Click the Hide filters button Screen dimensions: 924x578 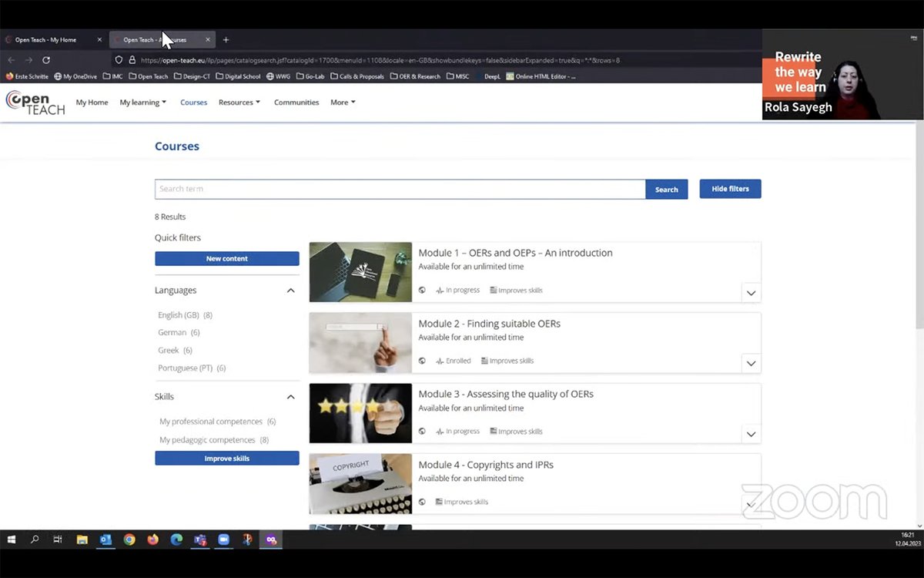pyautogui.click(x=730, y=189)
